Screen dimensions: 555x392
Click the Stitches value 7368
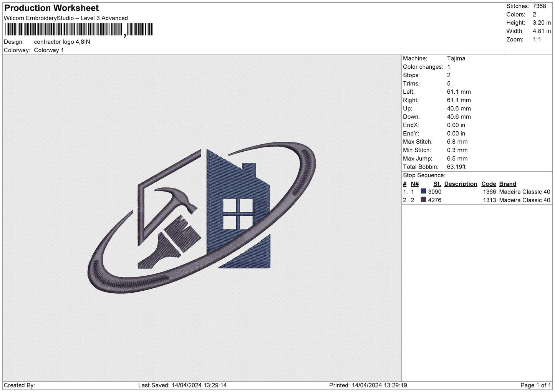point(539,6)
